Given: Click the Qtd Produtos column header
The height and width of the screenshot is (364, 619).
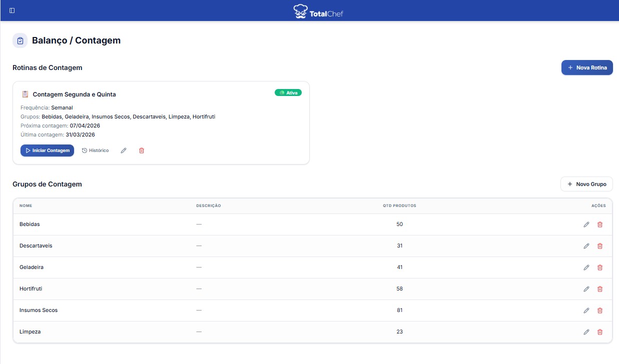Looking at the screenshot, I should (399, 205).
